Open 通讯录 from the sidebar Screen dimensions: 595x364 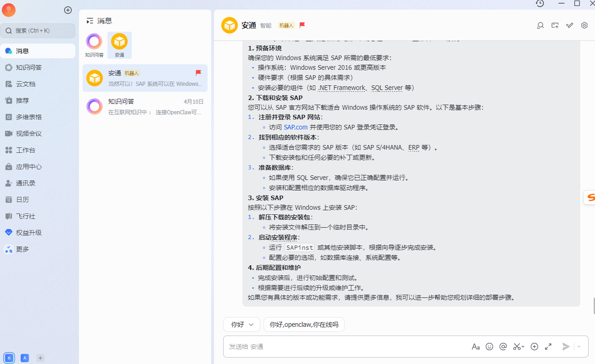[38, 183]
